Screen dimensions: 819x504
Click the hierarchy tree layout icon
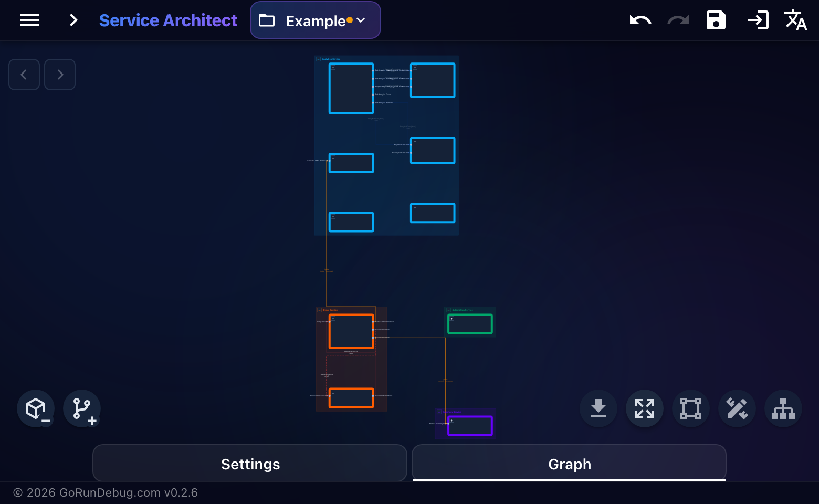pyautogui.click(x=783, y=408)
